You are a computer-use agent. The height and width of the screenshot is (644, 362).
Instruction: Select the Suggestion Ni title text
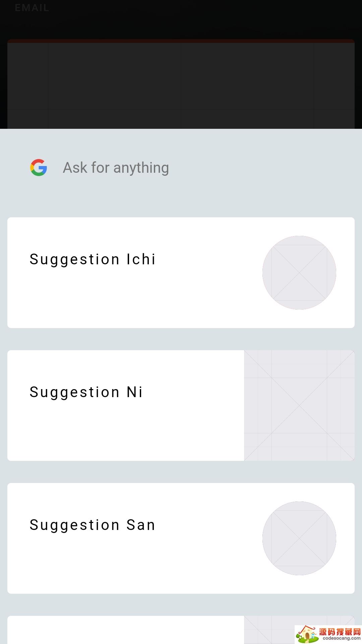pos(86,392)
